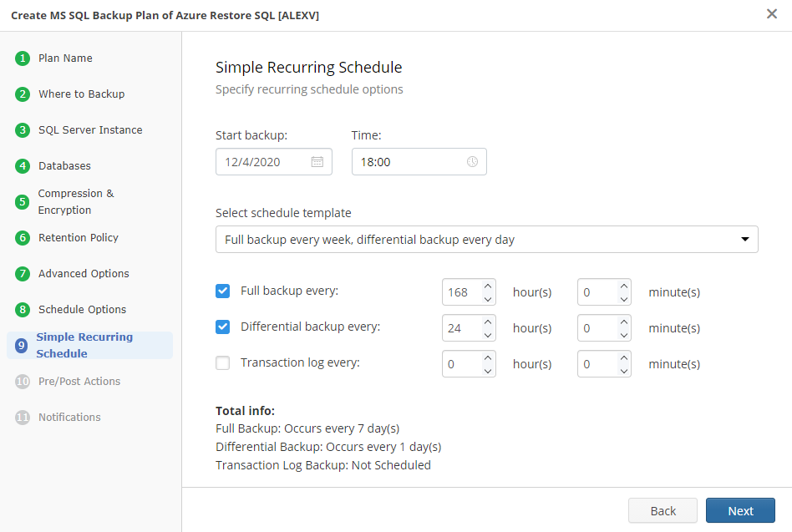Open the calendar picker for Start backup date

click(317, 161)
